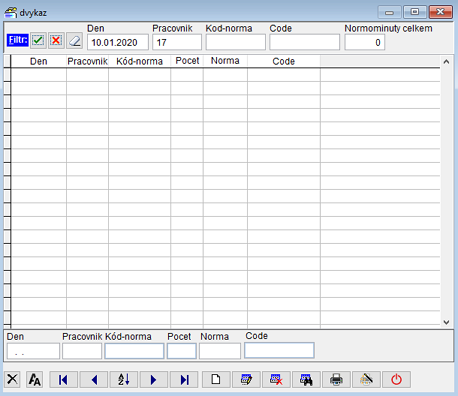458x396 pixels.
Task: Create a new record with the blank page icon
Action: pos(216,379)
